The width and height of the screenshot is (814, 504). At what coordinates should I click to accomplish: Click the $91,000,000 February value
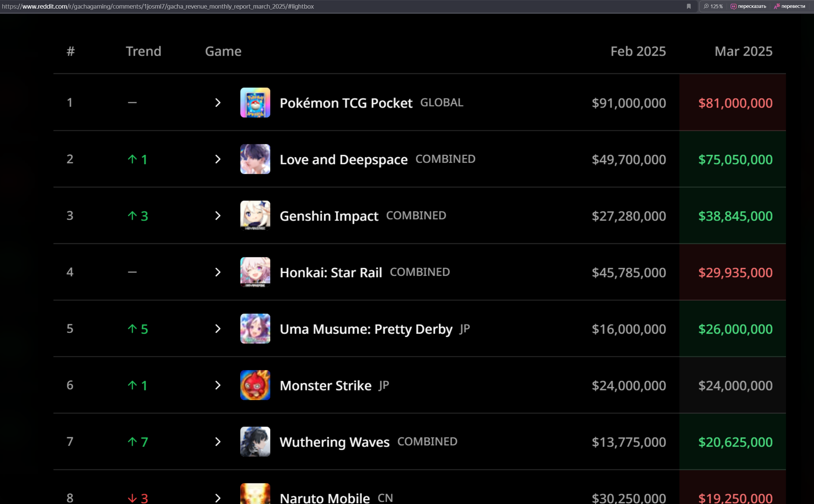click(x=629, y=103)
